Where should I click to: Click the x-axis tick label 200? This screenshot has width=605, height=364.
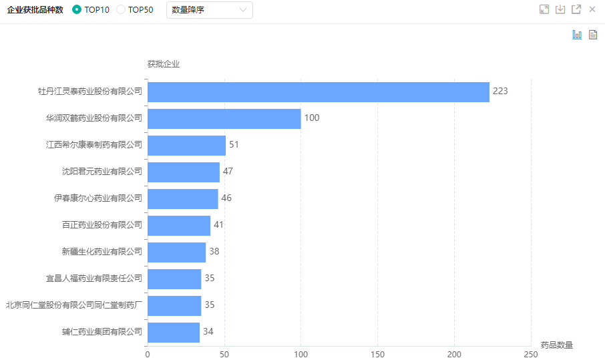pyautogui.click(x=454, y=355)
